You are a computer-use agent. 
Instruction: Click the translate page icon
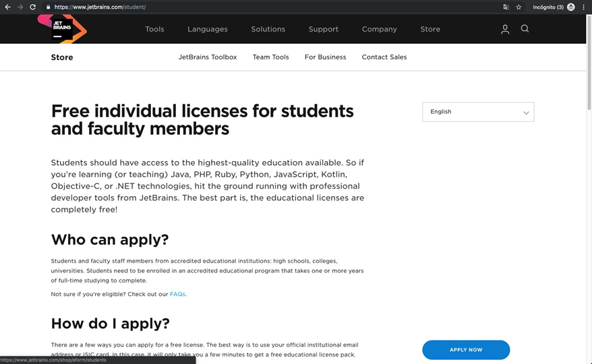point(506,7)
